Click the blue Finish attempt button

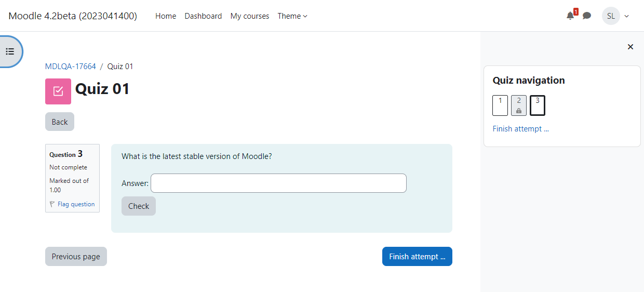click(x=417, y=256)
